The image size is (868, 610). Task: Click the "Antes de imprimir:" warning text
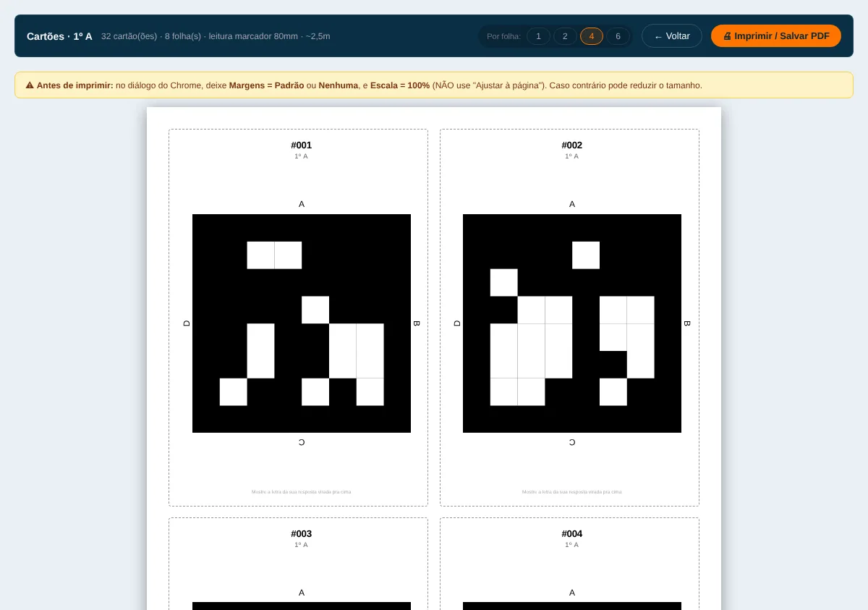[x=75, y=85]
